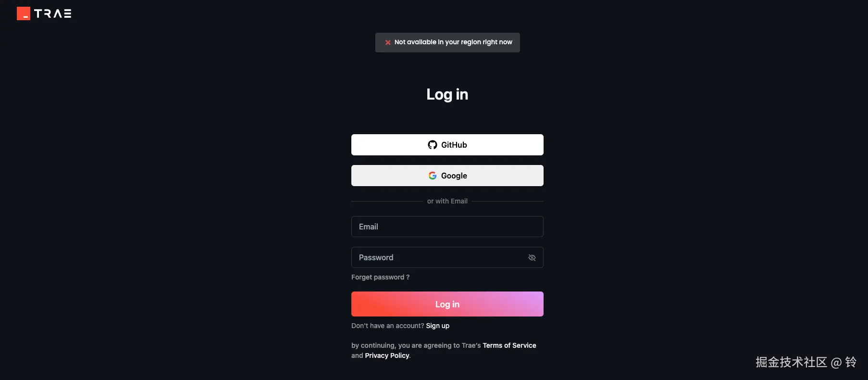This screenshot has width=868, height=380.
Task: Click the colorful Google G icon
Action: click(433, 176)
